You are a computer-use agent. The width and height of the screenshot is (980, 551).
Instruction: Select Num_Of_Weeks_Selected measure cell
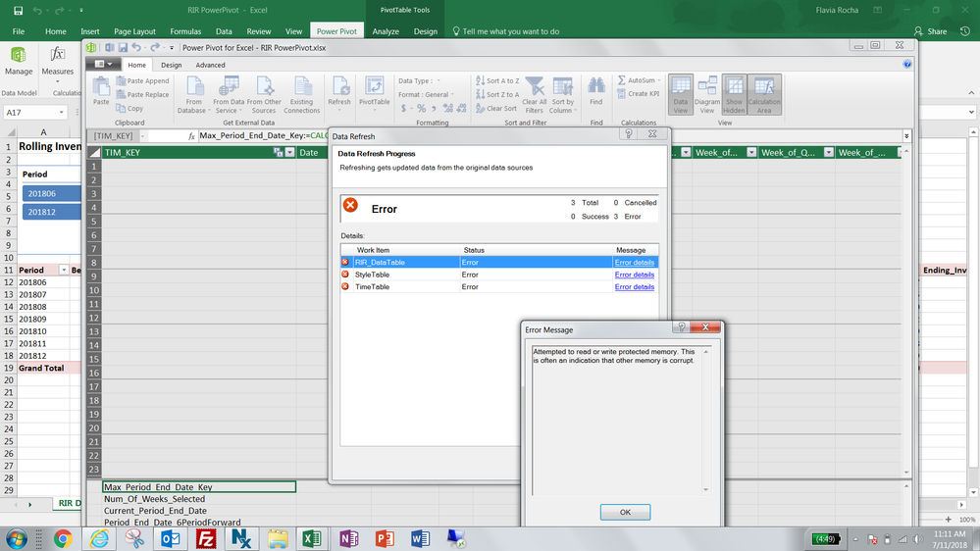[x=199, y=498]
